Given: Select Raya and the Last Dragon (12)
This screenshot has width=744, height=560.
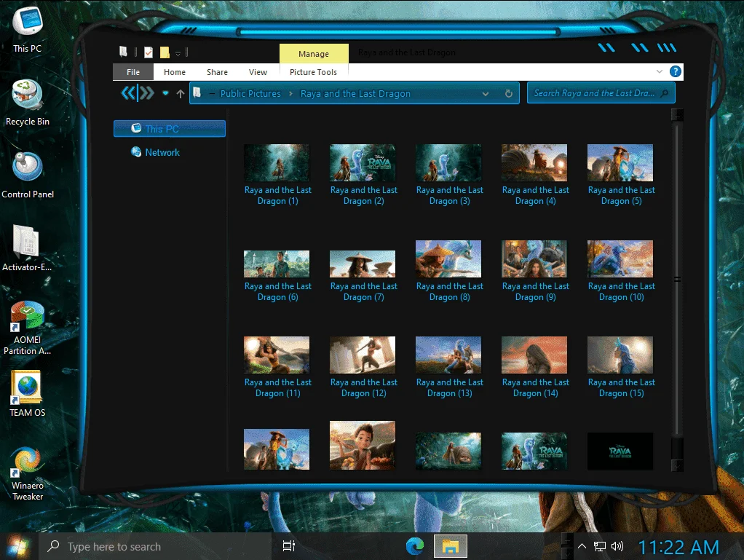Looking at the screenshot, I should (363, 367).
